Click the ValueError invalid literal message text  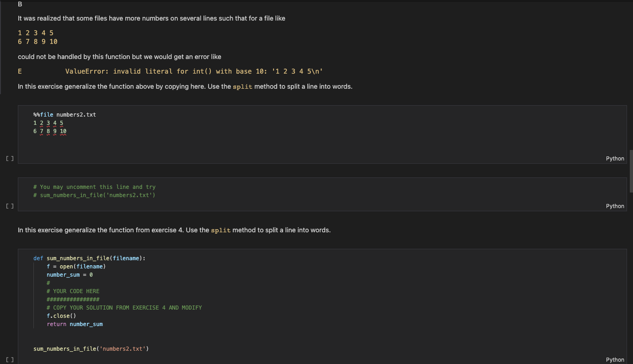click(x=194, y=71)
